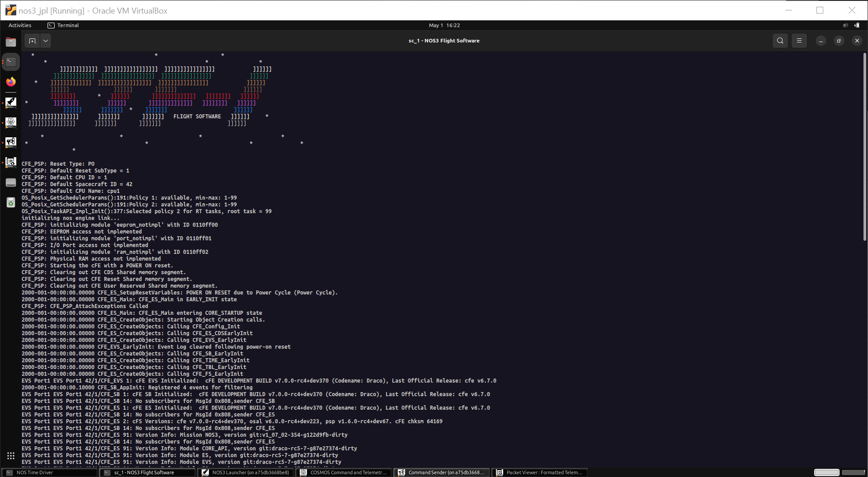Show Applications grid in the dock
868x477 pixels.
[11, 456]
